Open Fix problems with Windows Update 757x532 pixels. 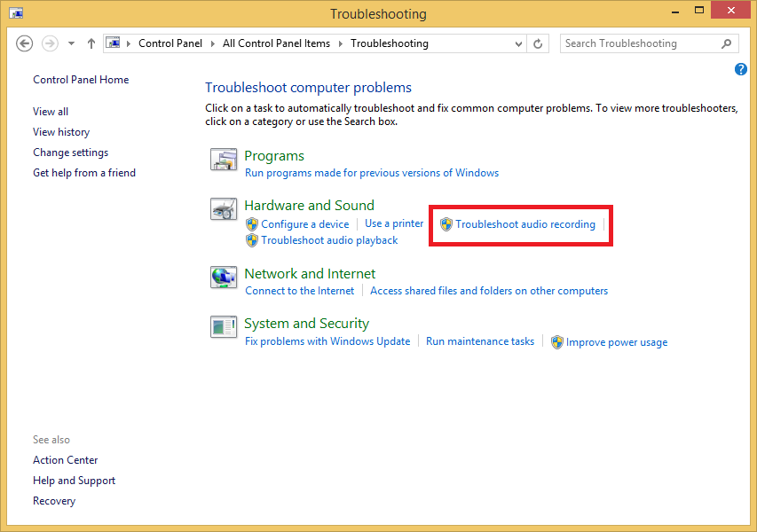pos(327,341)
